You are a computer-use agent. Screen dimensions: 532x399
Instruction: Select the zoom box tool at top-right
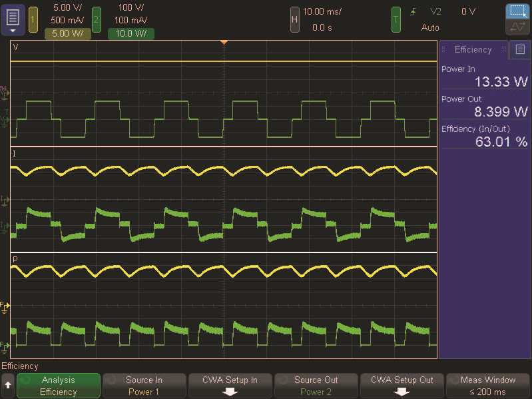[x=515, y=11]
